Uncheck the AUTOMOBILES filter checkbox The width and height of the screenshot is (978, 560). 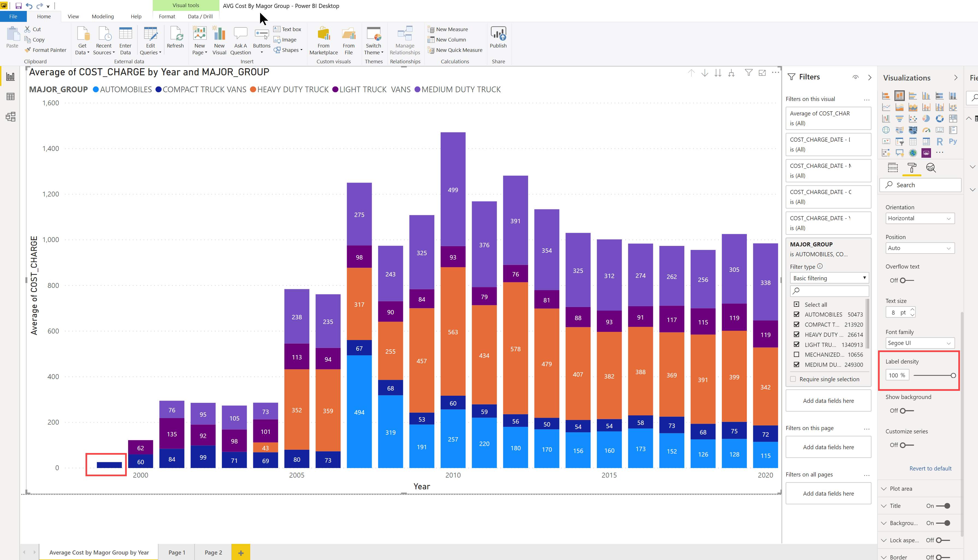coord(796,314)
